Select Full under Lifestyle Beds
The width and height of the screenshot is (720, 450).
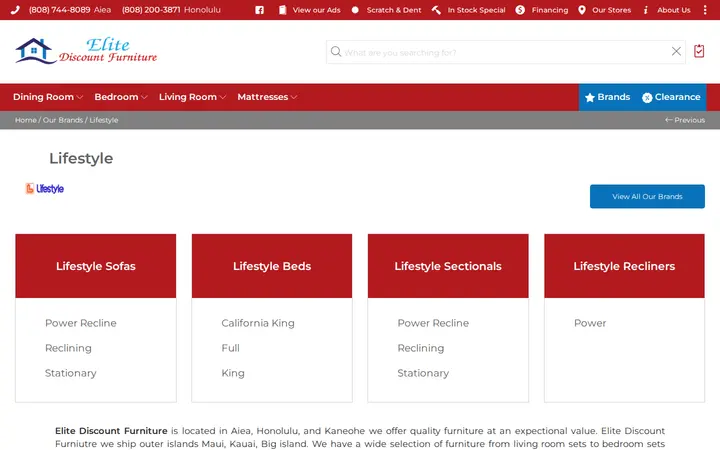tap(231, 348)
